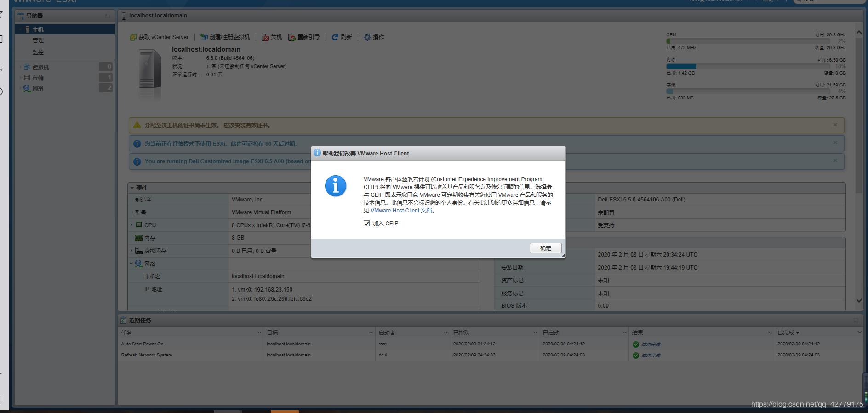This screenshot has height=413, width=868.
Task: Select the 虚拟机 icon in navigator
Action: pos(27,67)
